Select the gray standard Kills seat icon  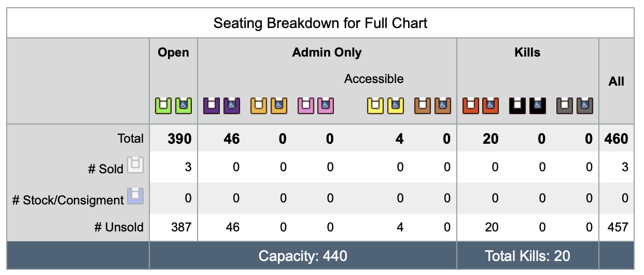coord(565,106)
